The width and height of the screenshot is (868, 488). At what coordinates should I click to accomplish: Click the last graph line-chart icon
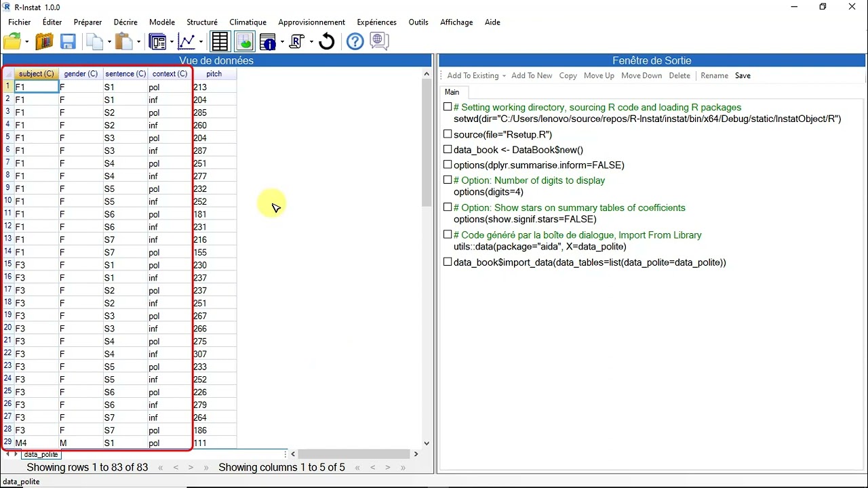186,42
